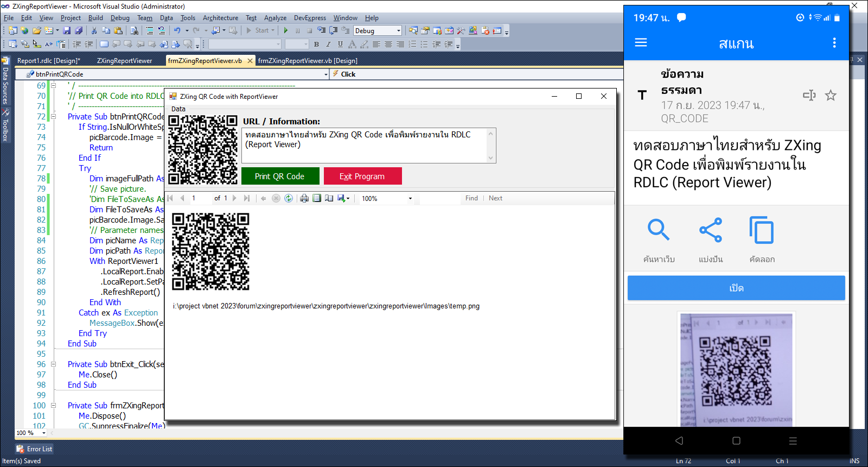Viewport: 868px width, 467px height.
Task: Tap the share icon on phone
Action: point(711,230)
